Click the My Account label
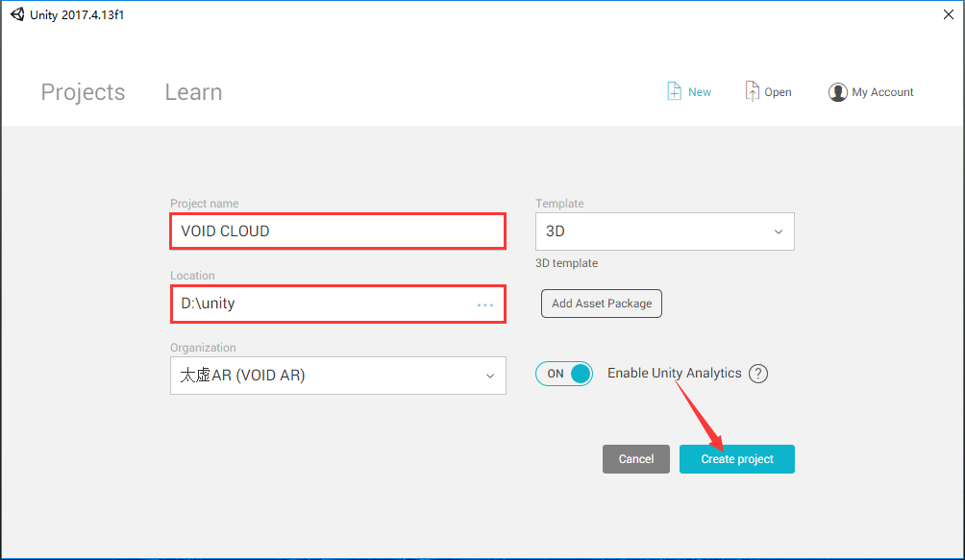965x560 pixels. 882,92
